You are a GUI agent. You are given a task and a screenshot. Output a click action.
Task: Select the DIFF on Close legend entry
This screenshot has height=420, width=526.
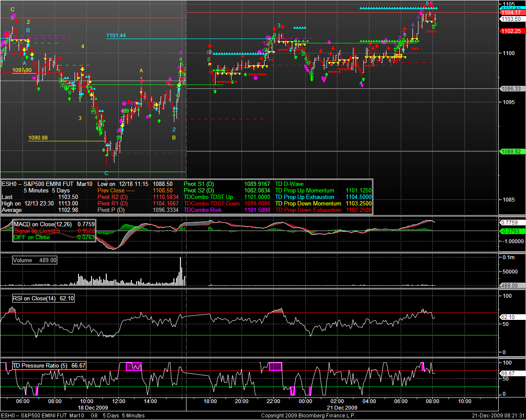click(32, 237)
